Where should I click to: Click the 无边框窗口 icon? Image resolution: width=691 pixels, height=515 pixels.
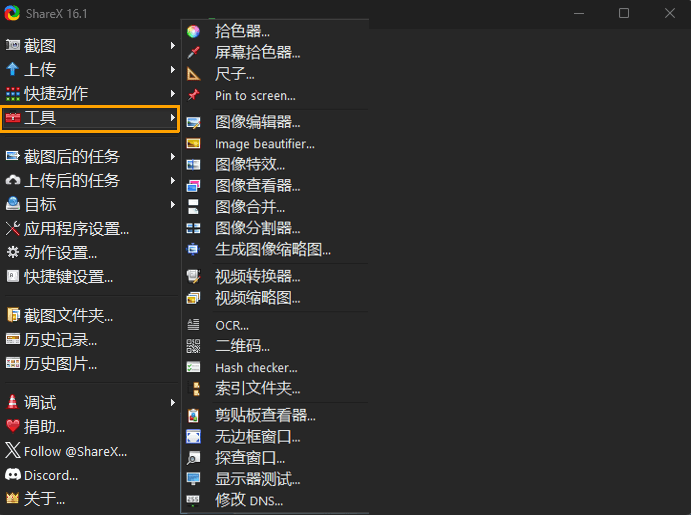[x=193, y=437]
